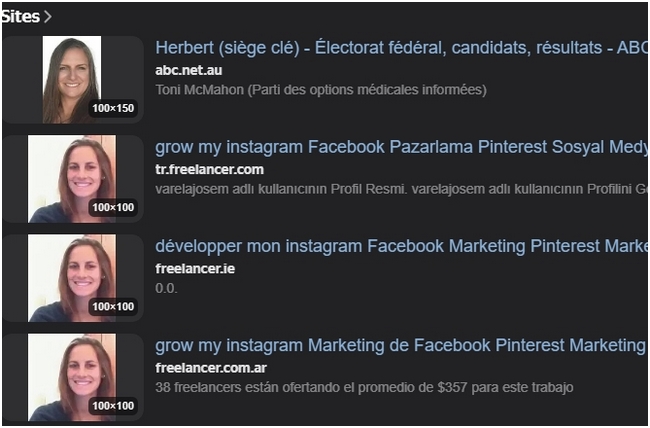Click the varelajosem Profil Resmi description text
This screenshot has height=428, width=650.
400,189
